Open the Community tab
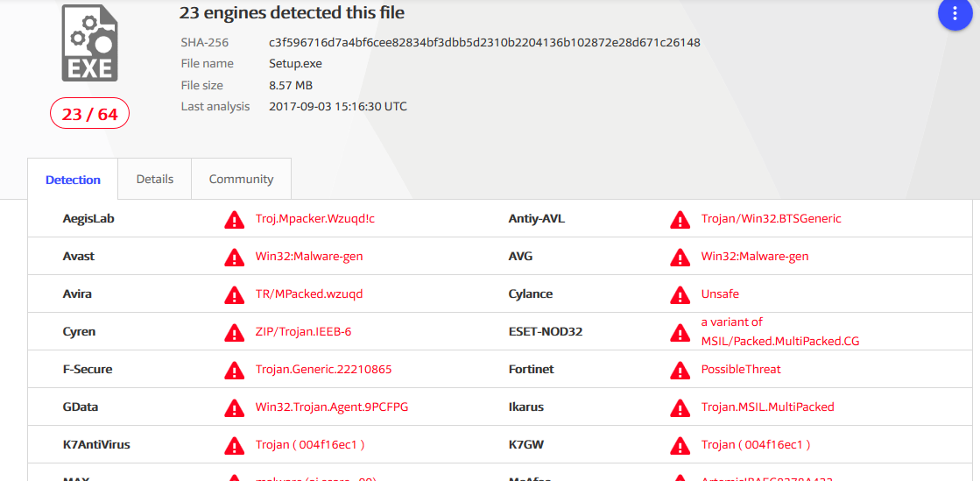This screenshot has height=481, width=980. click(x=241, y=179)
